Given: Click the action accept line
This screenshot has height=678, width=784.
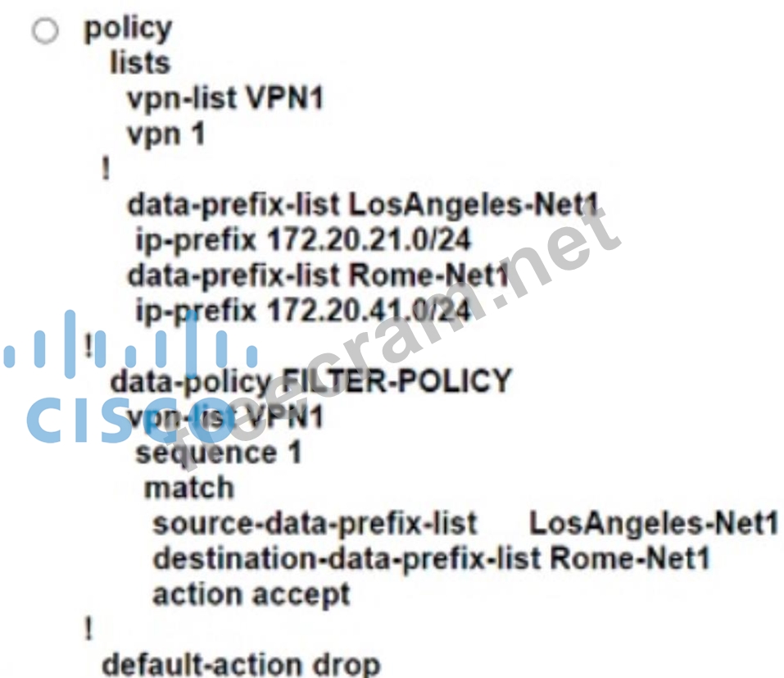Looking at the screenshot, I should pyautogui.click(x=251, y=595).
